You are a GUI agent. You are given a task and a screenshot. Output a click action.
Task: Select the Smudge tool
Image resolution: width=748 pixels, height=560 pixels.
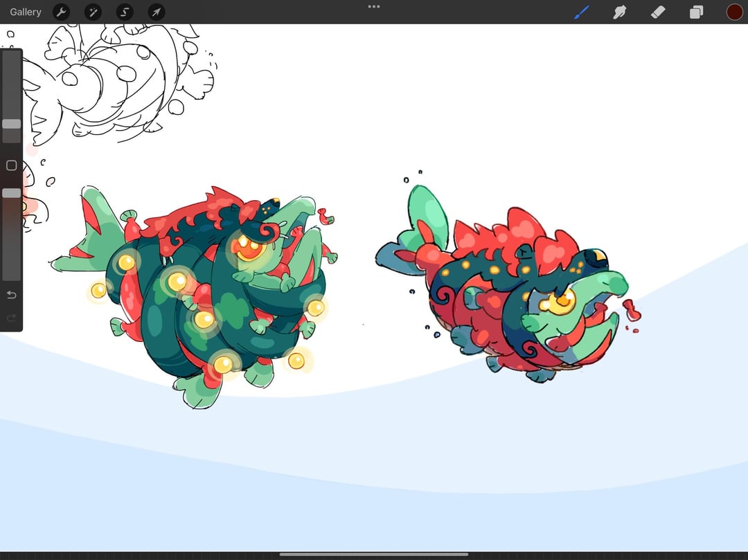(x=619, y=12)
